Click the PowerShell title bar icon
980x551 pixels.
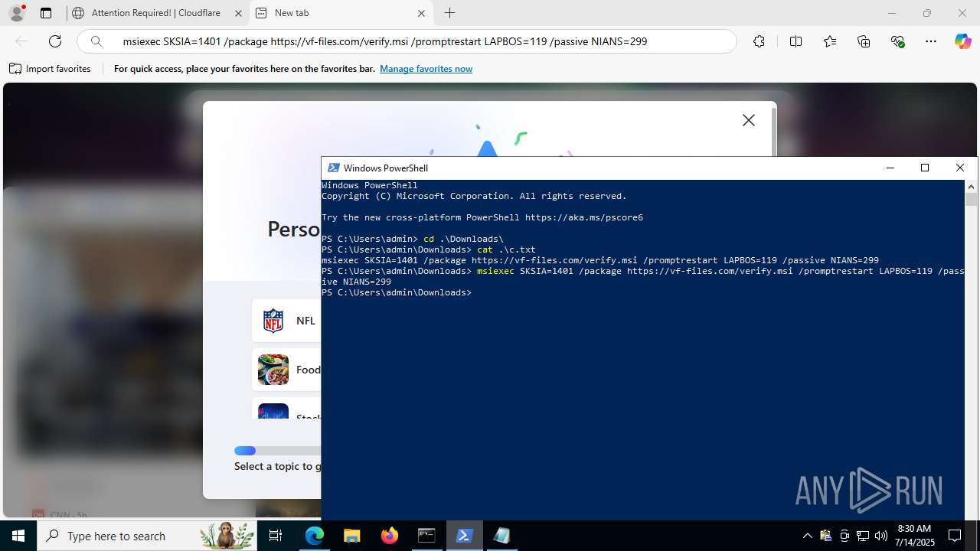(333, 168)
